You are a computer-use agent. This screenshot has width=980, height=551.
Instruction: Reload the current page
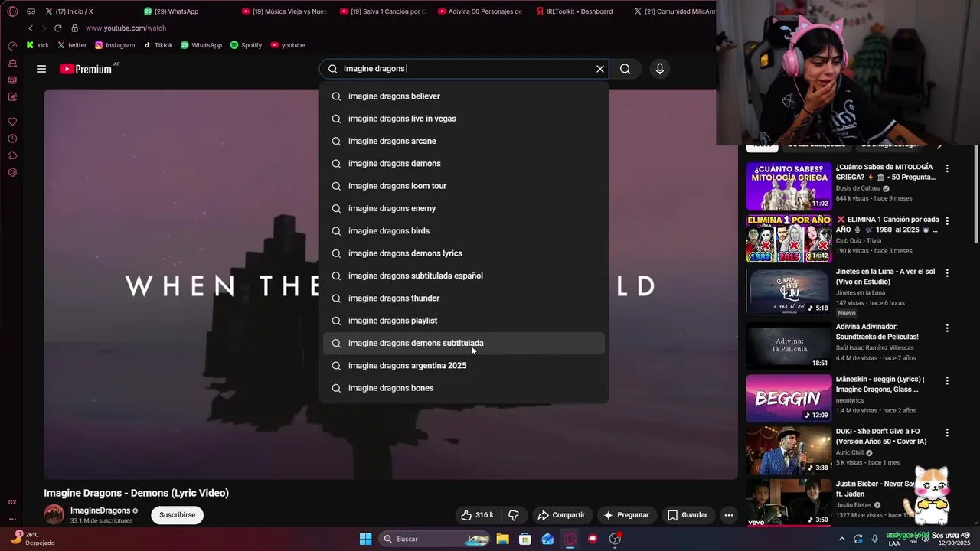click(x=57, y=28)
